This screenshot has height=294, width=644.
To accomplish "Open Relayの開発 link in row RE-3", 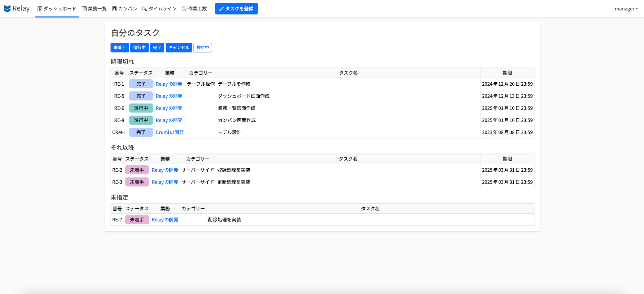I will pyautogui.click(x=165, y=182).
